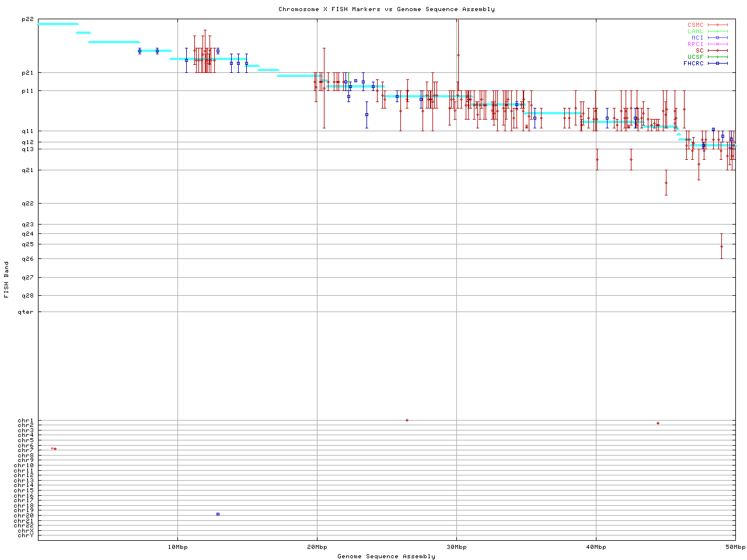
Task: Select the red data point on chr1 row
Action: point(407,420)
